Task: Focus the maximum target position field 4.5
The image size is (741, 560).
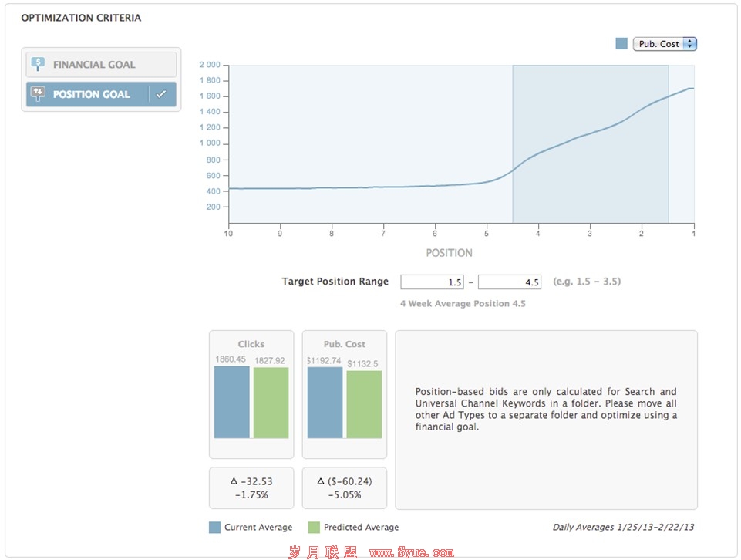Action: 509,282
